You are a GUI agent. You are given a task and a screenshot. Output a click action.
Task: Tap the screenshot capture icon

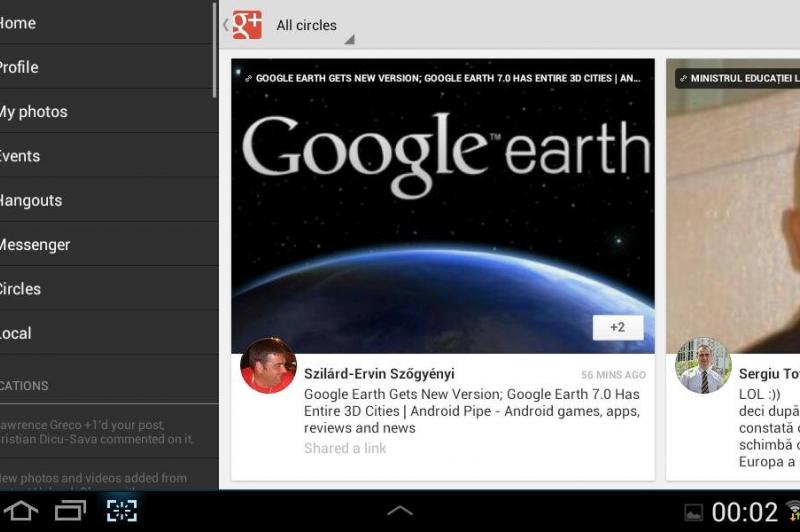pos(122,511)
